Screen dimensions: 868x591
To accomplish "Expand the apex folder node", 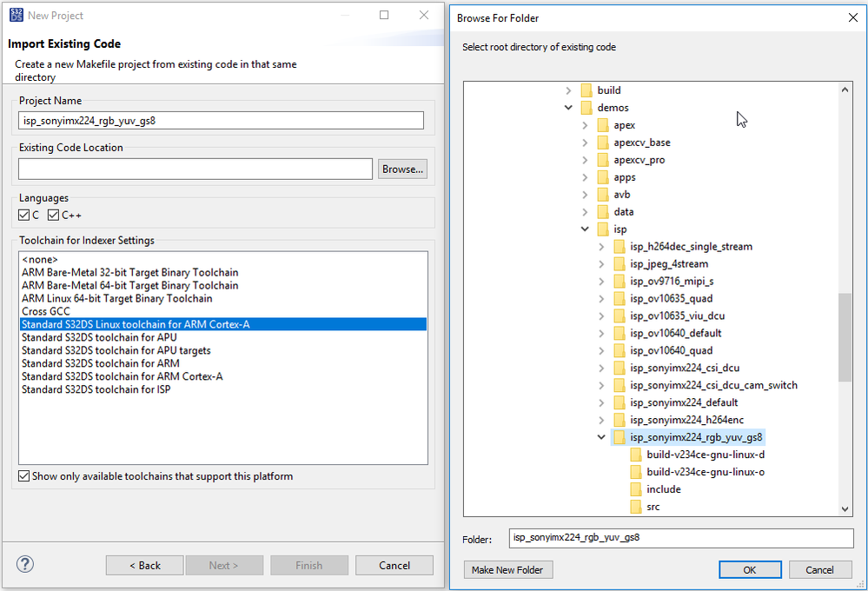I will [x=585, y=125].
